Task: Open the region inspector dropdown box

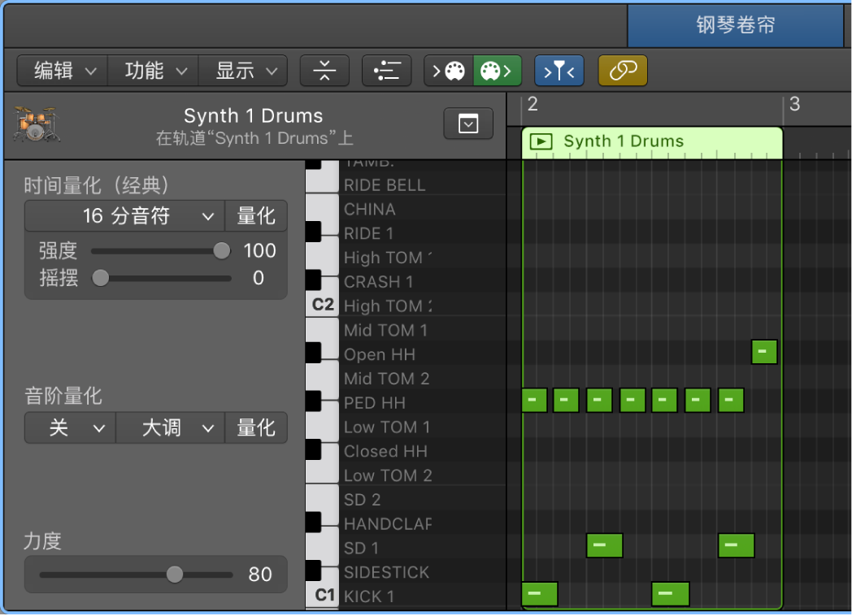Action: pyautogui.click(x=468, y=124)
